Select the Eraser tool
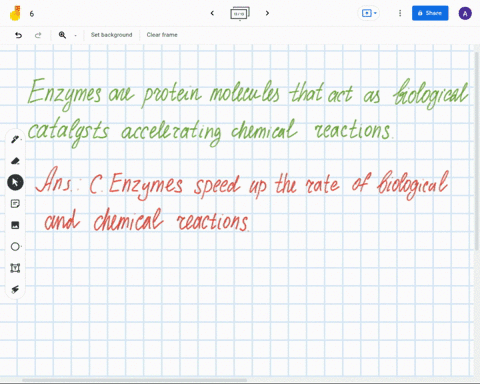Image resolution: width=480 pixels, height=384 pixels. point(15,161)
